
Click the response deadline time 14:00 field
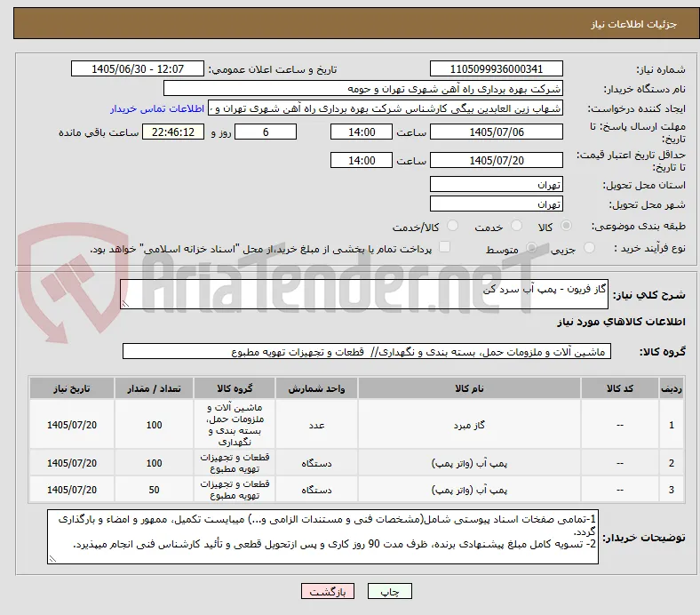pos(362,132)
